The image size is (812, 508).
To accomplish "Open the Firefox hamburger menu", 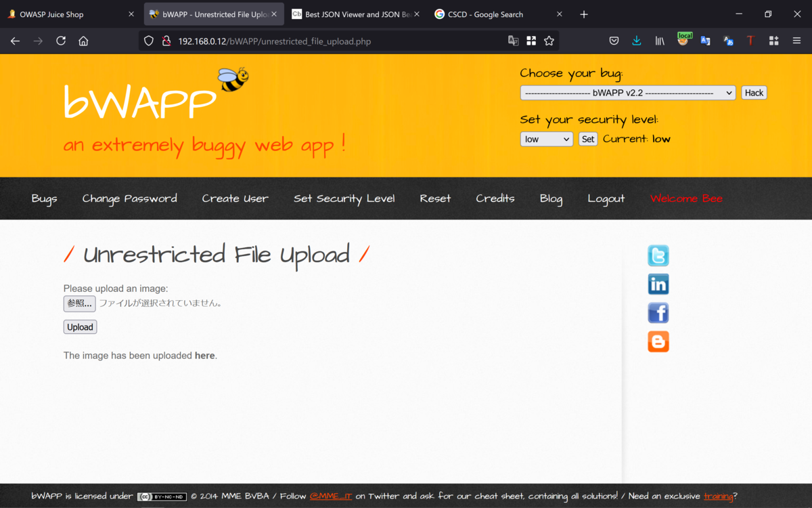I will tap(796, 41).
